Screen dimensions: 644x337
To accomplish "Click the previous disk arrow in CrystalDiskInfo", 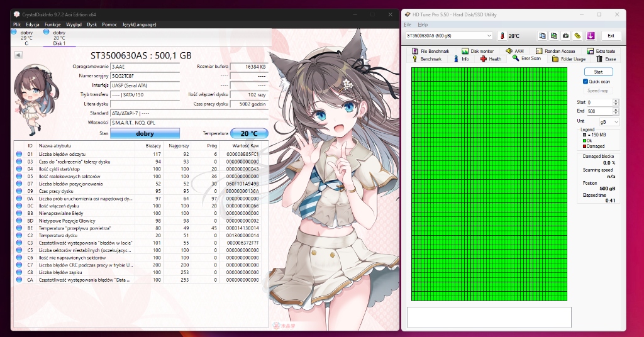I will (x=18, y=55).
